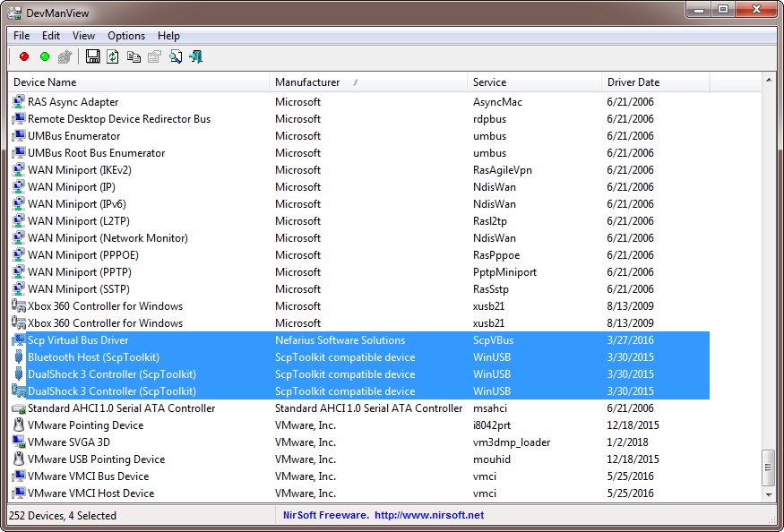This screenshot has width=784, height=532.
Task: Click the vertical scrollbar thumb
Action: 769,468
